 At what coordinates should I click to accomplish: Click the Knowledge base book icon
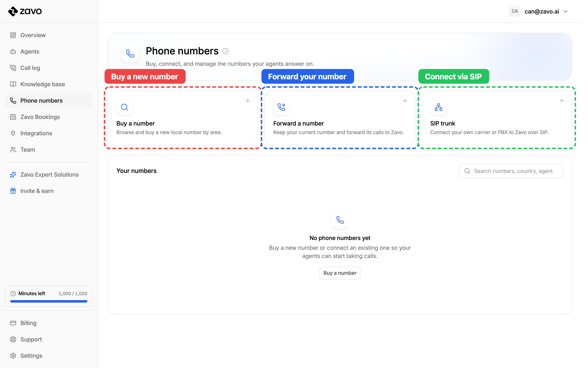point(13,84)
